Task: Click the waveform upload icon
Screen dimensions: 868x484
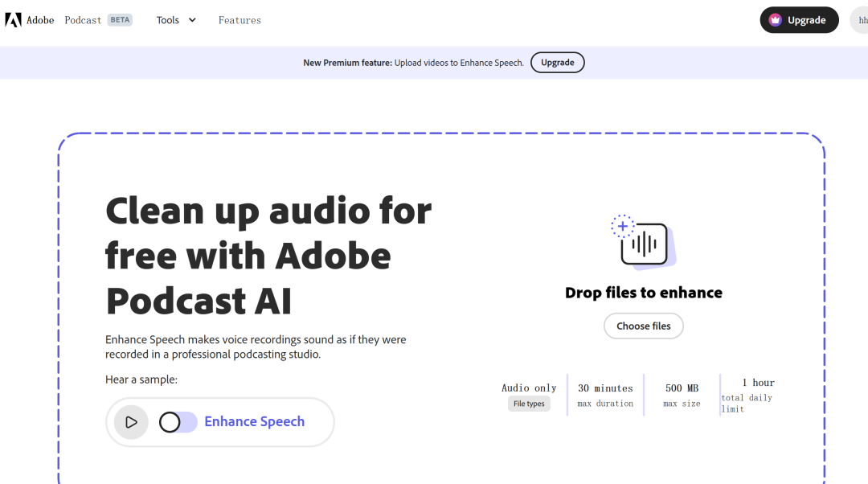Action: (643, 241)
